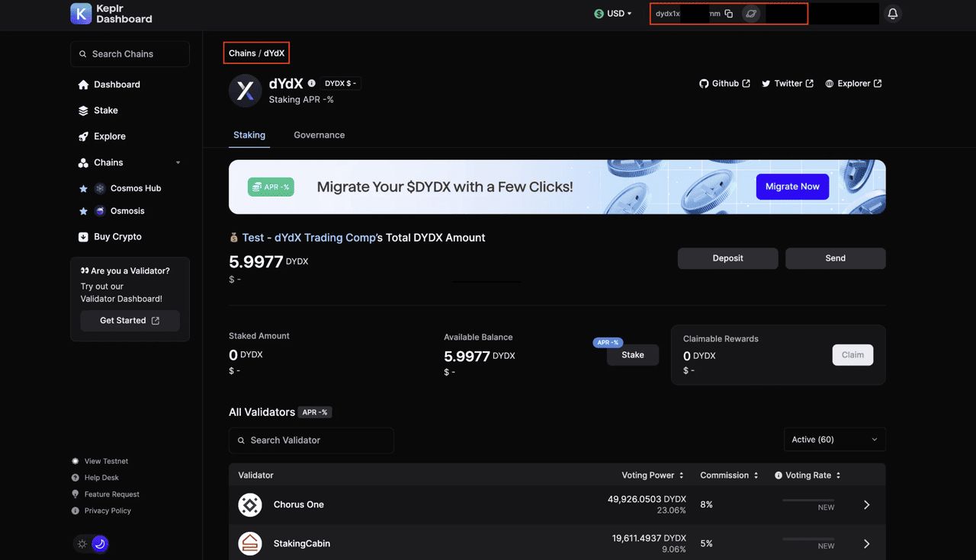Open Chorus One details via chevron

[867, 505]
